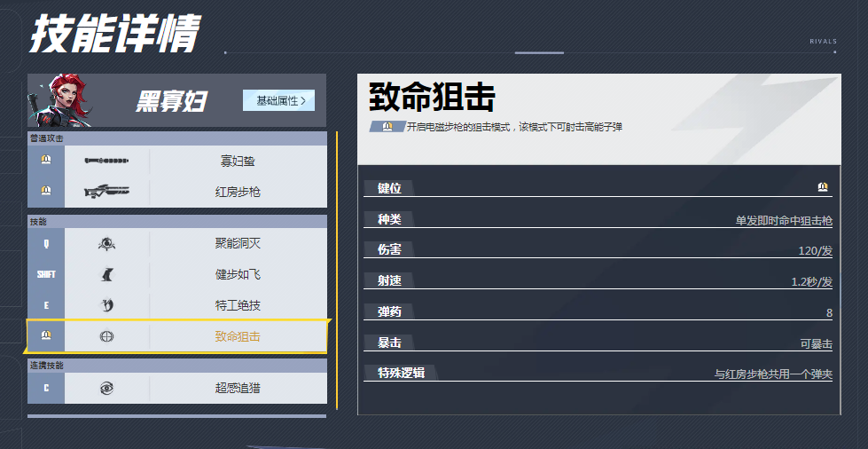Select the 特工绝技 skill icon
Screen dimensions: 868x449
click(106, 305)
